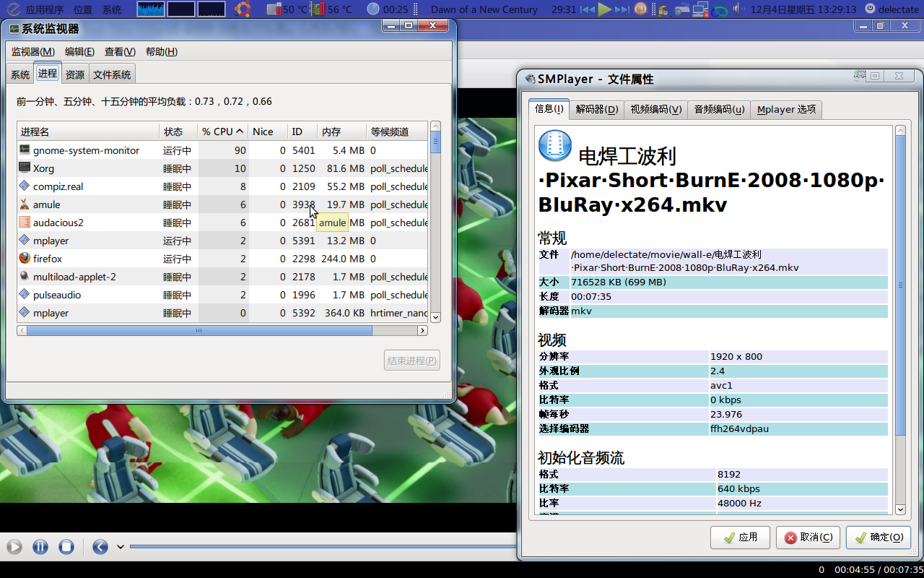Stop the video in SMPlayer
The height and width of the screenshot is (578, 924).
(x=66, y=547)
